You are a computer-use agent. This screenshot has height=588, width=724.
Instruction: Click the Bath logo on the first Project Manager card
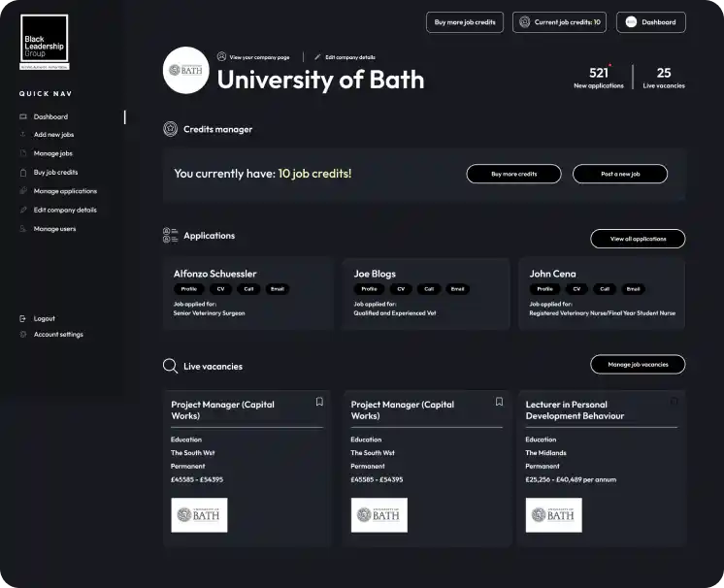pyautogui.click(x=200, y=515)
